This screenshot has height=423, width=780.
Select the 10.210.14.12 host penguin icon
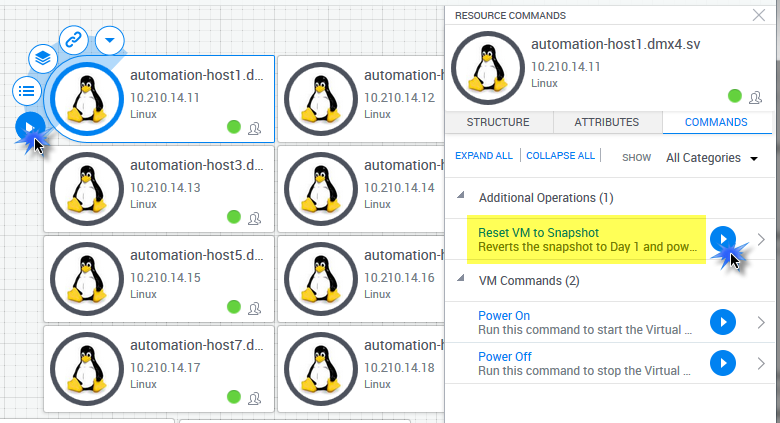[321, 99]
